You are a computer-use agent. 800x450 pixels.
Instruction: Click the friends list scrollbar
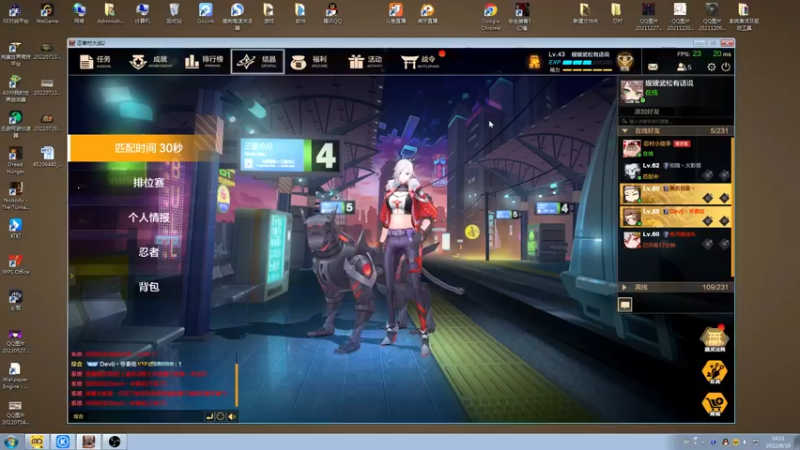click(733, 207)
